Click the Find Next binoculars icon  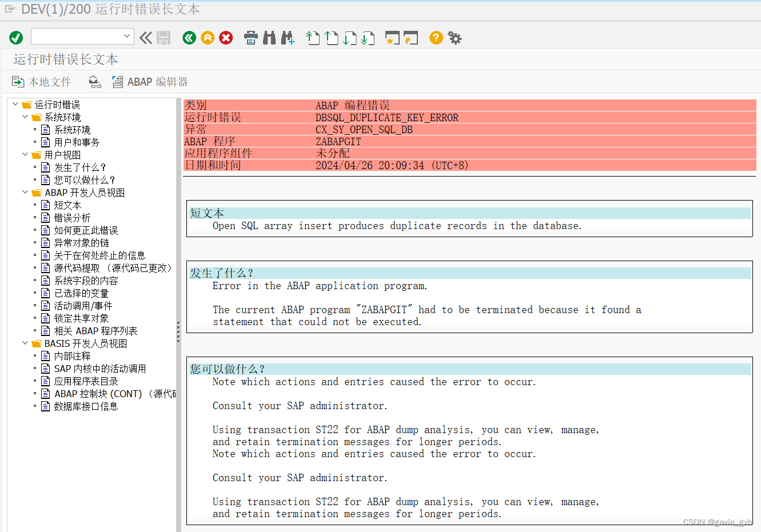click(287, 38)
